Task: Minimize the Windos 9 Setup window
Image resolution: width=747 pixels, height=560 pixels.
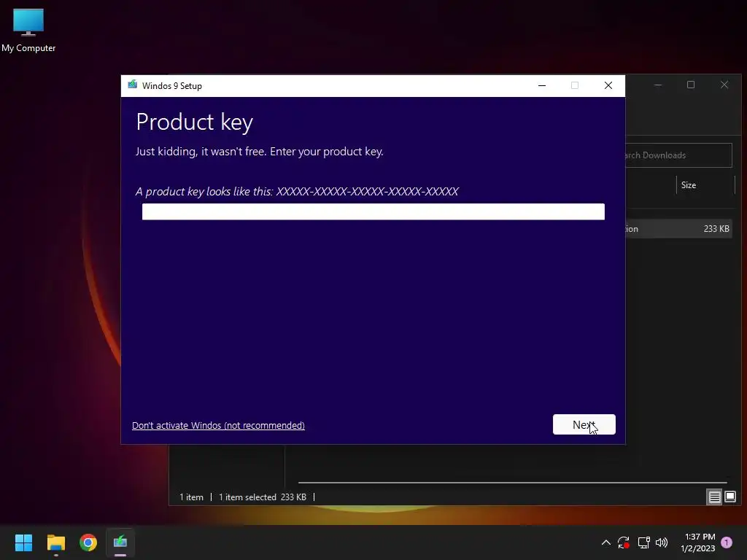Action: [x=542, y=86]
